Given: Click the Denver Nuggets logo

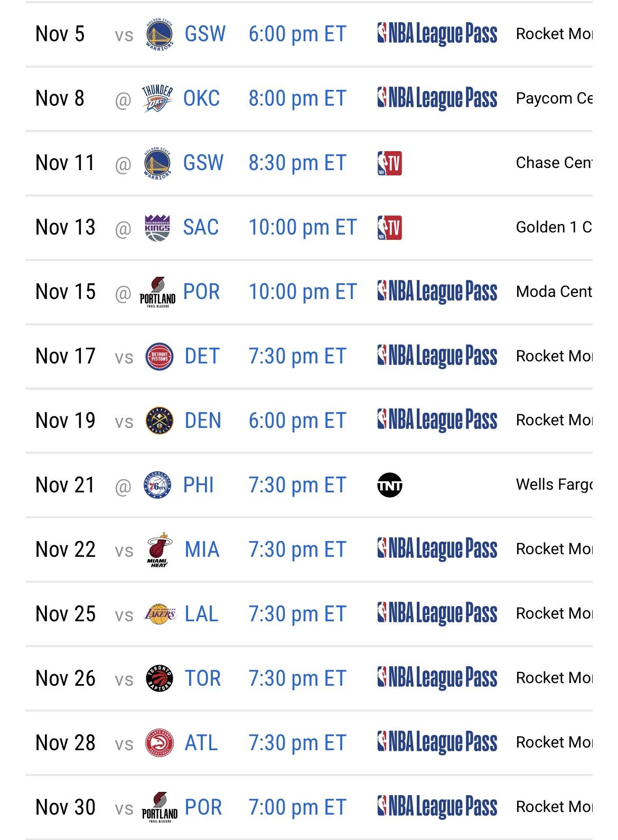Looking at the screenshot, I should (159, 421).
